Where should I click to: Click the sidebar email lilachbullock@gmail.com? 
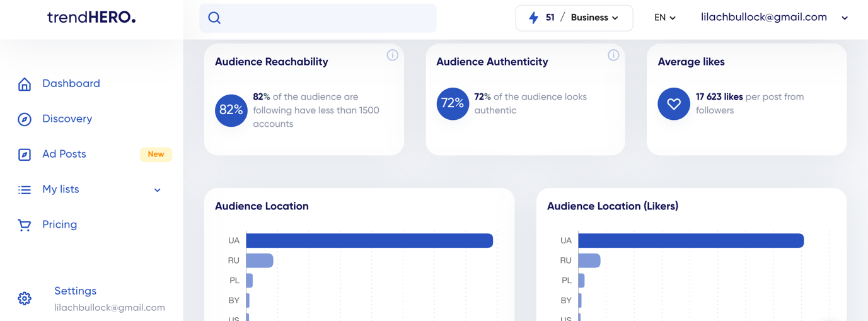(110, 308)
